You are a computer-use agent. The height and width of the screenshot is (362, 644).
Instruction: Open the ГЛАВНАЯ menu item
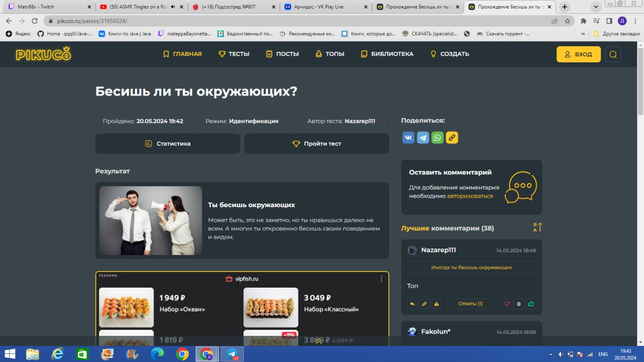click(x=182, y=54)
